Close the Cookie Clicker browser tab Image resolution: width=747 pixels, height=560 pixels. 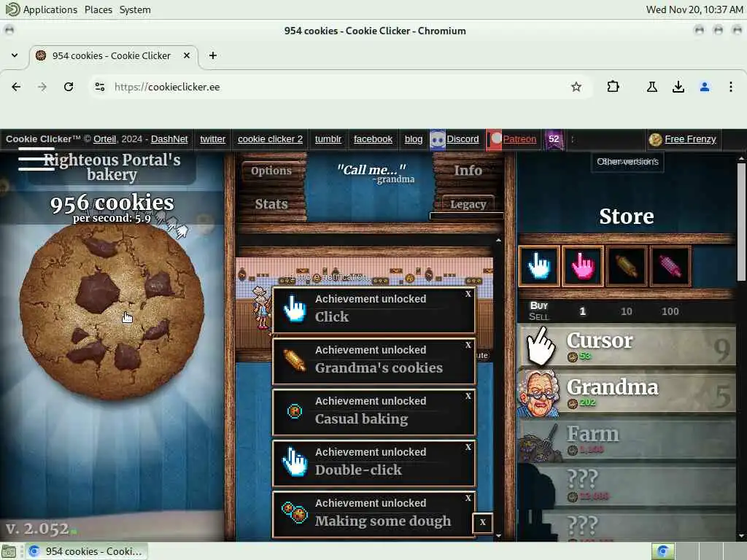(x=187, y=55)
